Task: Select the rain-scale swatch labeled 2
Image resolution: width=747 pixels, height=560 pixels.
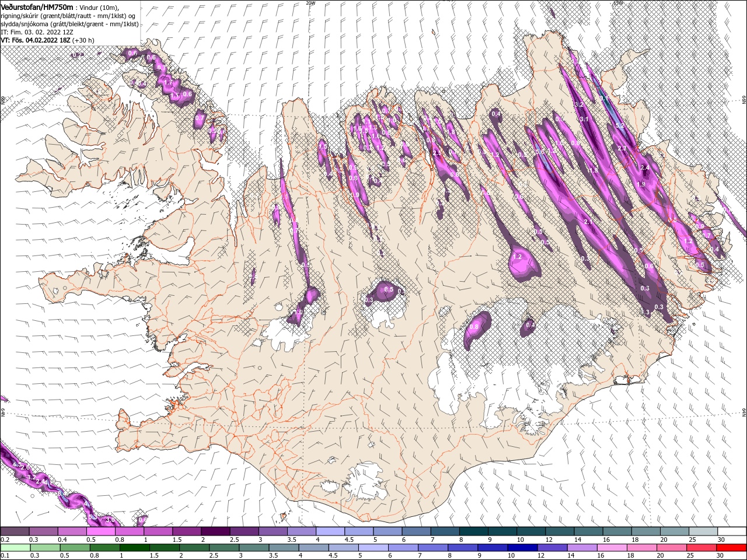Action: (194, 548)
